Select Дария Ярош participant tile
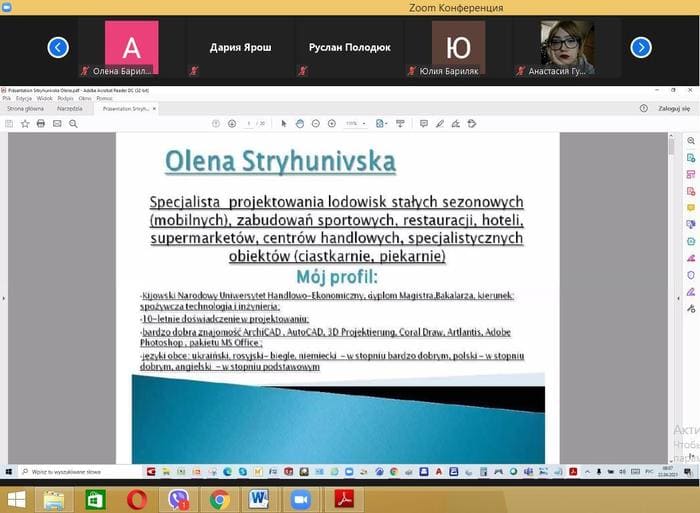 pyautogui.click(x=241, y=48)
